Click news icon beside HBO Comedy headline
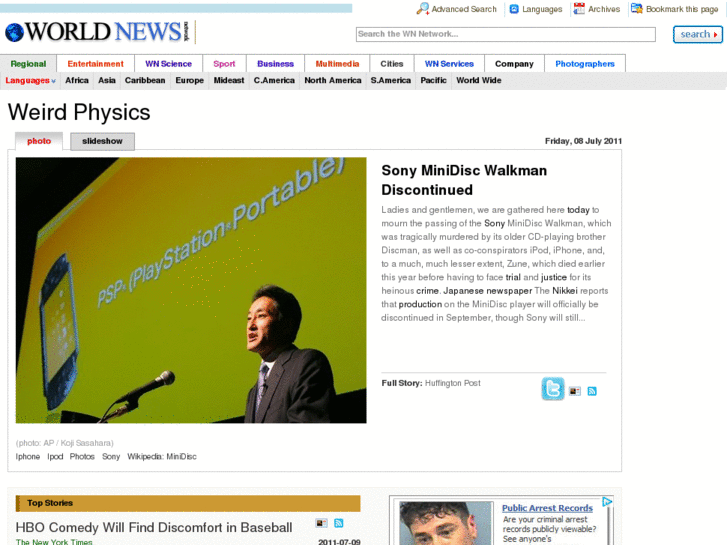 tap(321, 523)
